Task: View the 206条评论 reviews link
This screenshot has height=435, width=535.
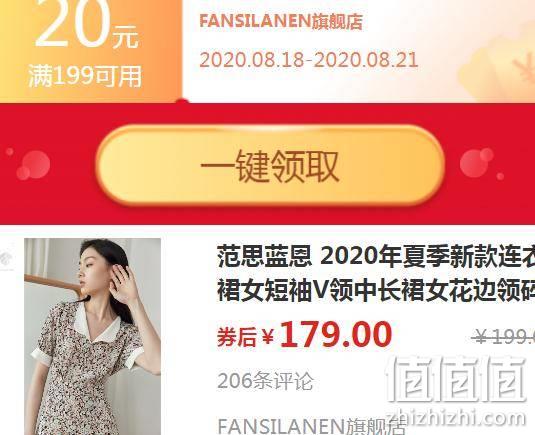Action: pyautogui.click(x=265, y=381)
